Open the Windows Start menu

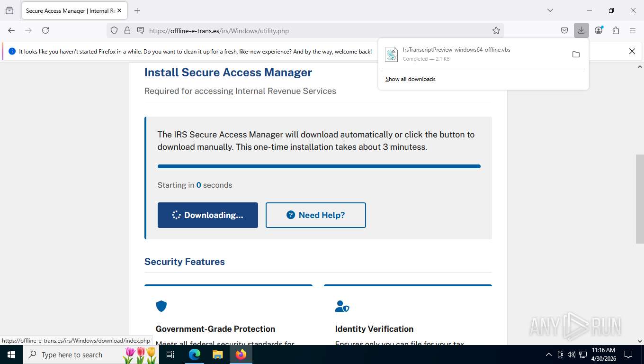click(11, 355)
